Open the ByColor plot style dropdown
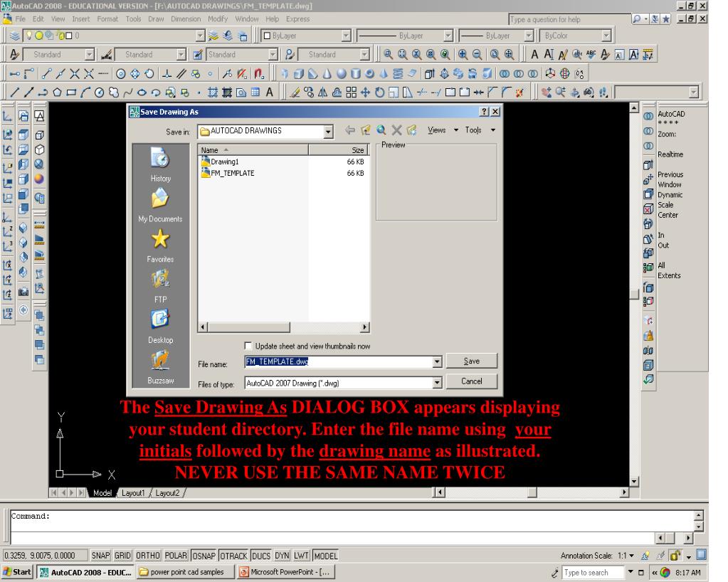 (606, 36)
